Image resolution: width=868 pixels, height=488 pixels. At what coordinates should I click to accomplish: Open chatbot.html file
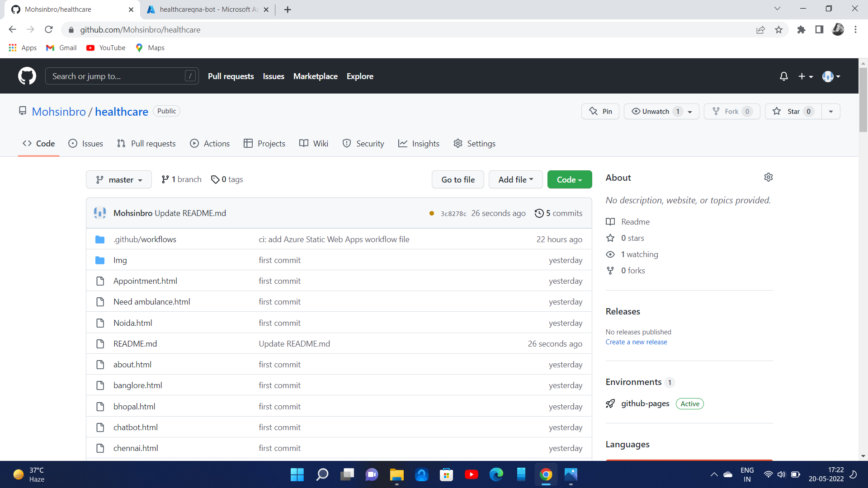coord(136,427)
